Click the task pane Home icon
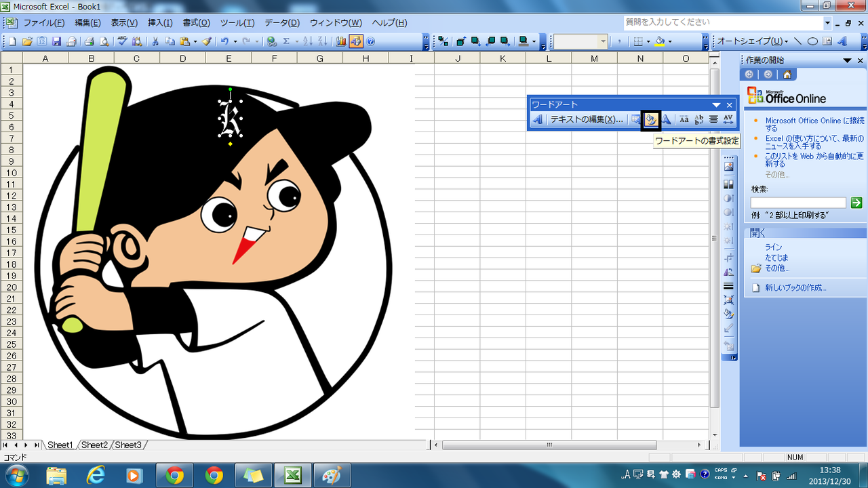Viewport: 868px width, 488px height. point(787,75)
